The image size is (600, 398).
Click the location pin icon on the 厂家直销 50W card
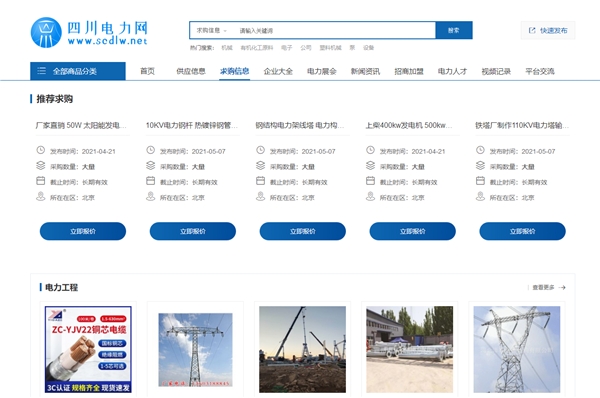(x=41, y=196)
